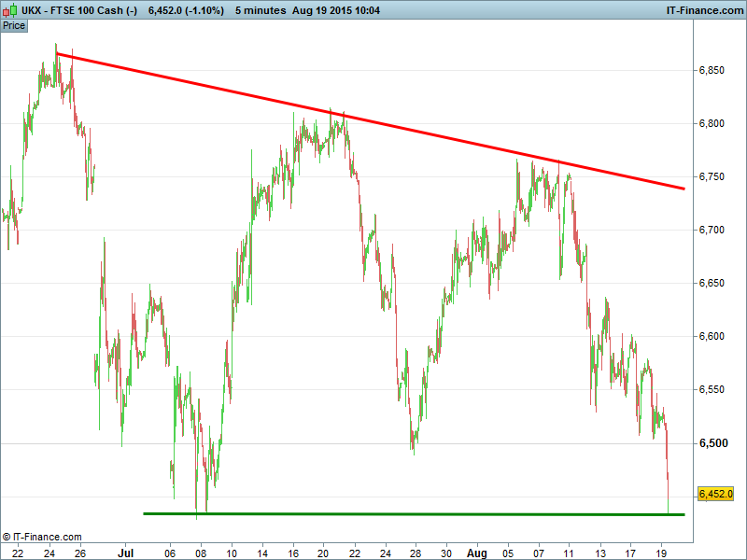The width and height of the screenshot is (747, 560).
Task: Click the 17 date label on time axis
Action: 630,553
